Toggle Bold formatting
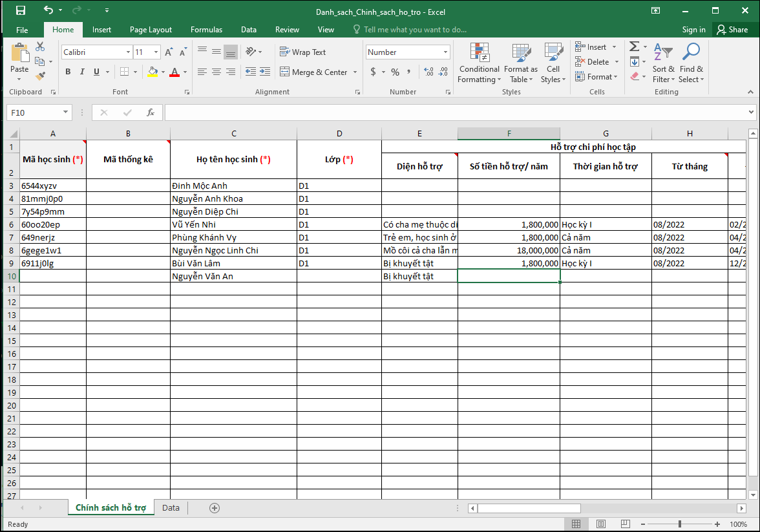Viewport: 760px width, 532px height. 68,72
